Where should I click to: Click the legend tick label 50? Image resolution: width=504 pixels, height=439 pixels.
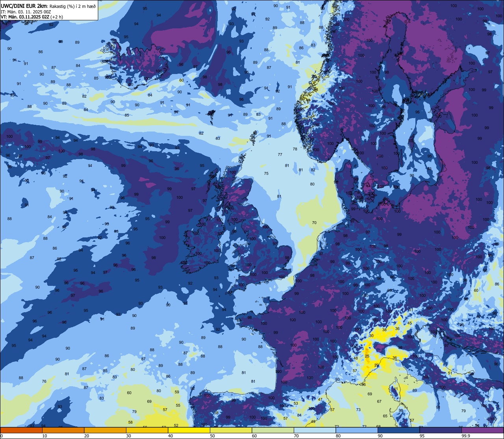[213, 436]
